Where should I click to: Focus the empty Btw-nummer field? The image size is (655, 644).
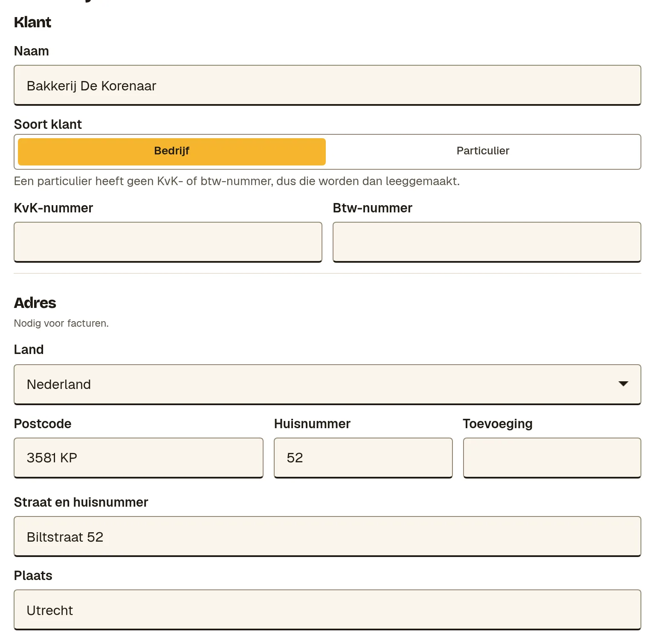tap(487, 242)
